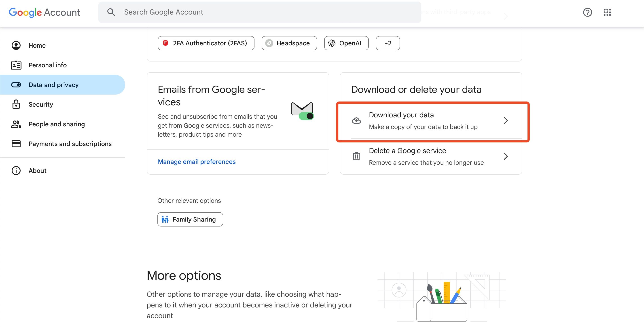Image resolution: width=644 pixels, height=328 pixels.
Task: Open the Google apps grid
Action: [x=608, y=12]
